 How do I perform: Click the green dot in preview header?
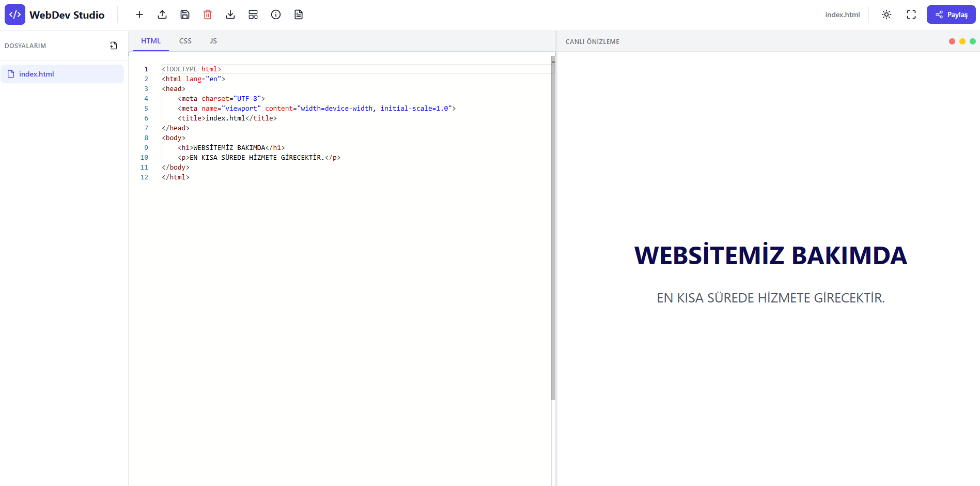[x=973, y=41]
